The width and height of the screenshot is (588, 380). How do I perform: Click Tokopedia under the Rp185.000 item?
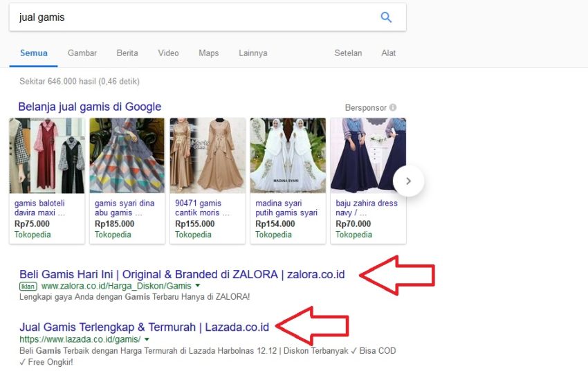point(113,235)
